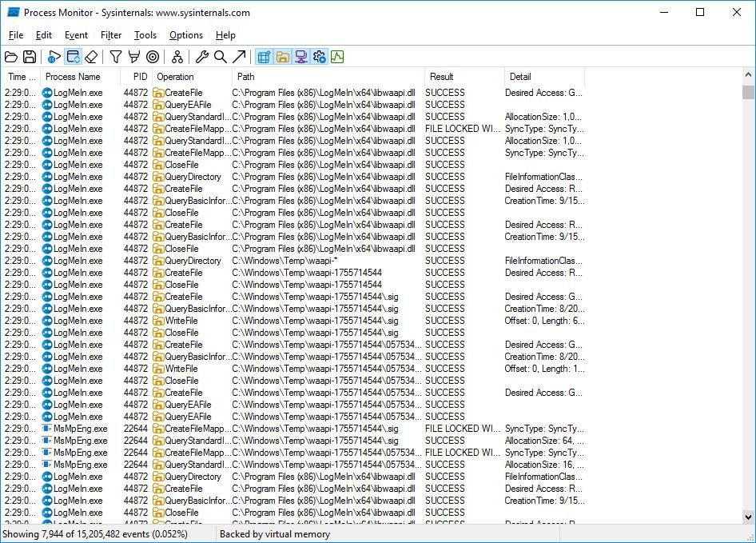Click the Save icon in toolbar
756x543 pixels.
click(30, 57)
